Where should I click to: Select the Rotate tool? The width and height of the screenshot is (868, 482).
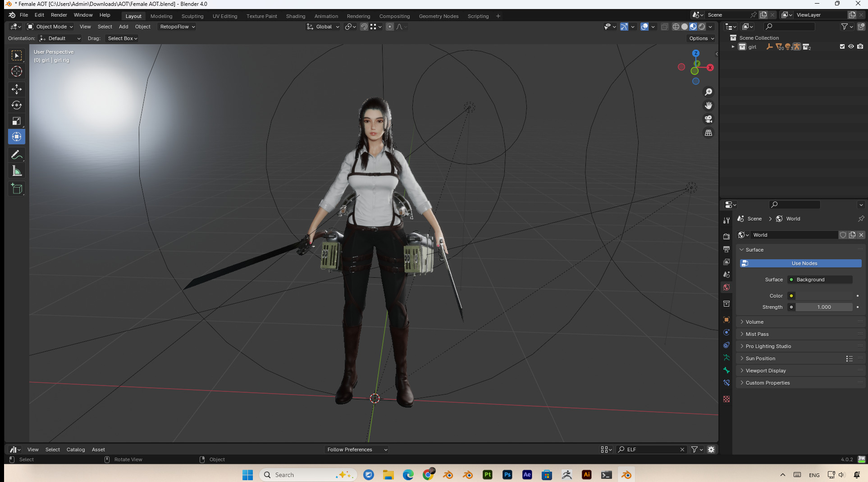(17, 105)
